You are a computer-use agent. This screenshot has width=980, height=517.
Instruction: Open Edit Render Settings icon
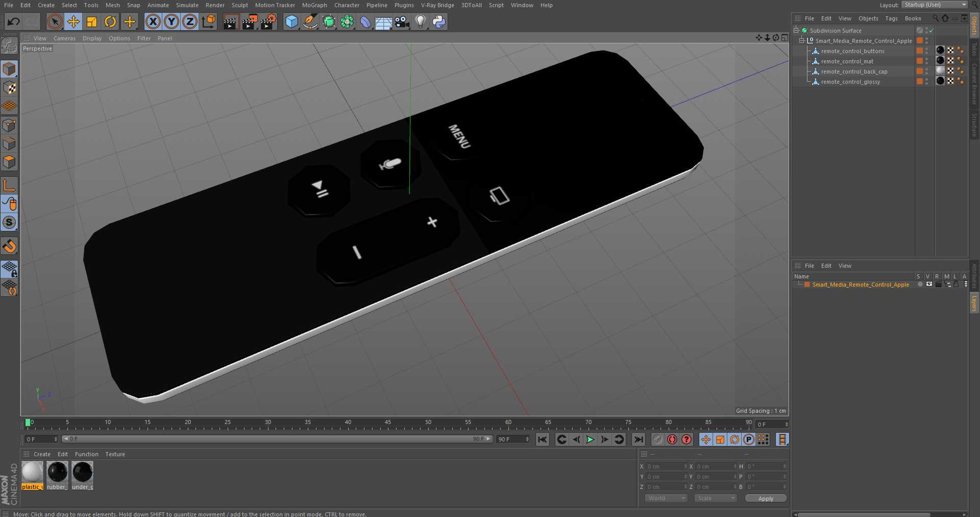[268, 21]
